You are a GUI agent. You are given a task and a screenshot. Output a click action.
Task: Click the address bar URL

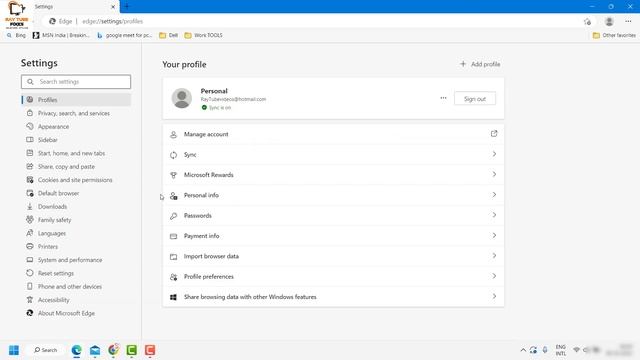[x=113, y=21]
